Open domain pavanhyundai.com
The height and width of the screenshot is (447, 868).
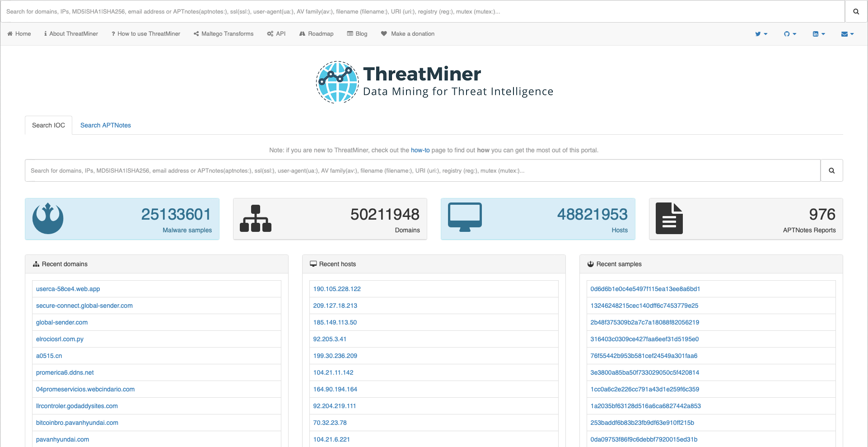[62, 439]
